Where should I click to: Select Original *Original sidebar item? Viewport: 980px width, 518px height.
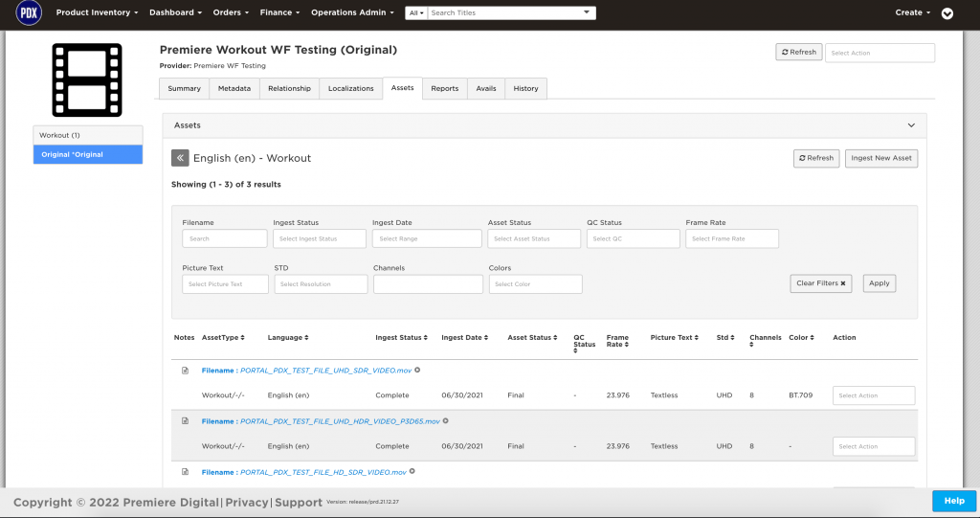87,154
